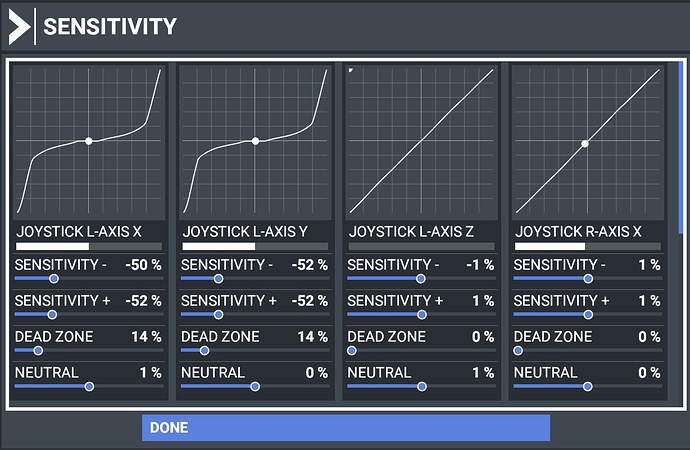Adjust Joystick R-Axis X Sensitivity + slider handle

pyautogui.click(x=588, y=315)
